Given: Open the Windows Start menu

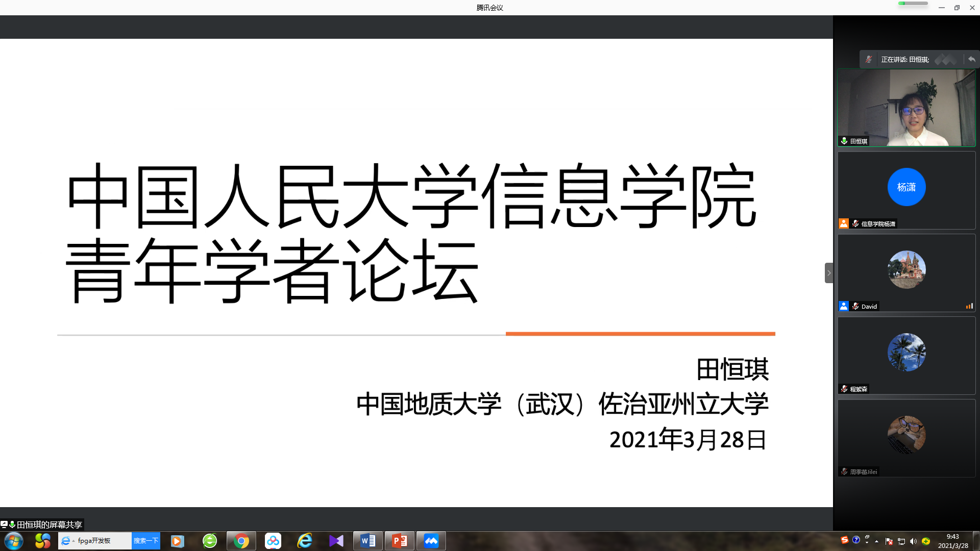Looking at the screenshot, I should (x=14, y=541).
